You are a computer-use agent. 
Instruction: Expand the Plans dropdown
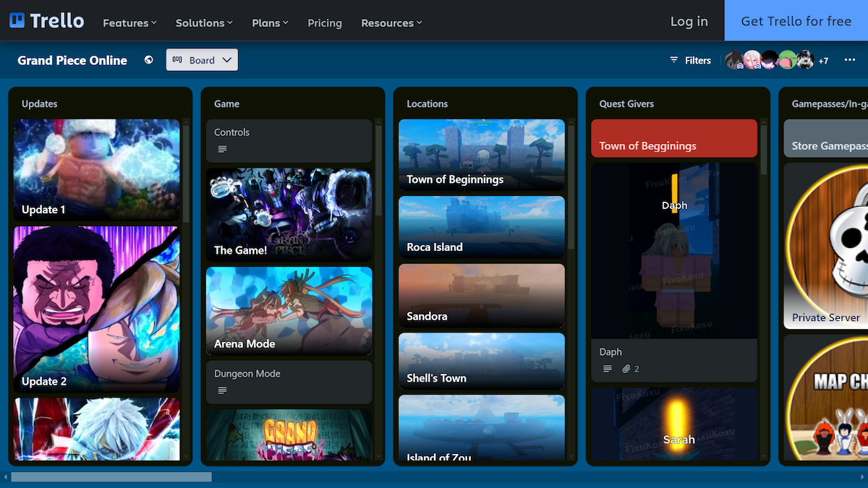coord(270,23)
